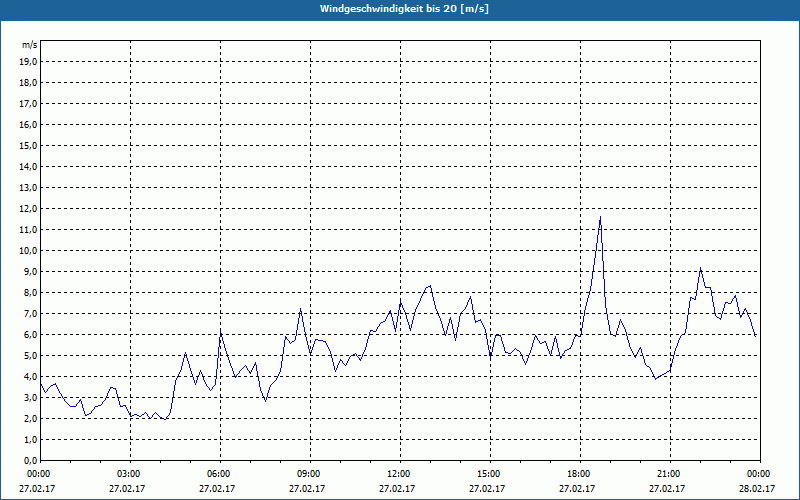Click the curve peak near 9 m/s after 21:00

701,268
